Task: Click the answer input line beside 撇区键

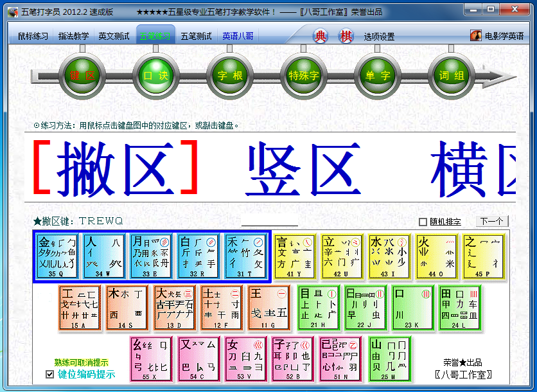Action: 269,222
